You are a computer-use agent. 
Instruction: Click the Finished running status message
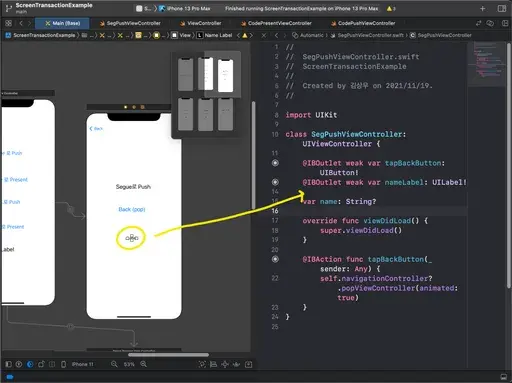(x=301, y=8)
